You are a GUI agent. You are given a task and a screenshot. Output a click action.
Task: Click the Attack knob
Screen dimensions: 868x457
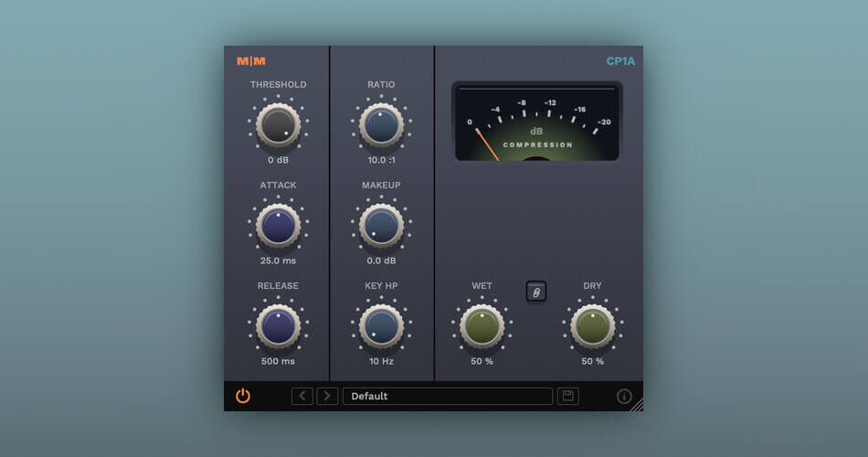point(278,226)
